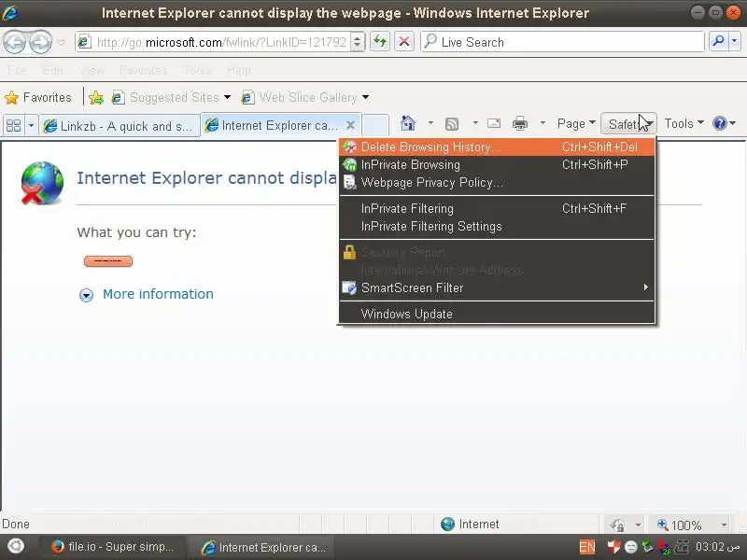Viewport: 747px width, 560px height.
Task: Switch to file.io Firefox taskbar window
Action: [x=112, y=547]
